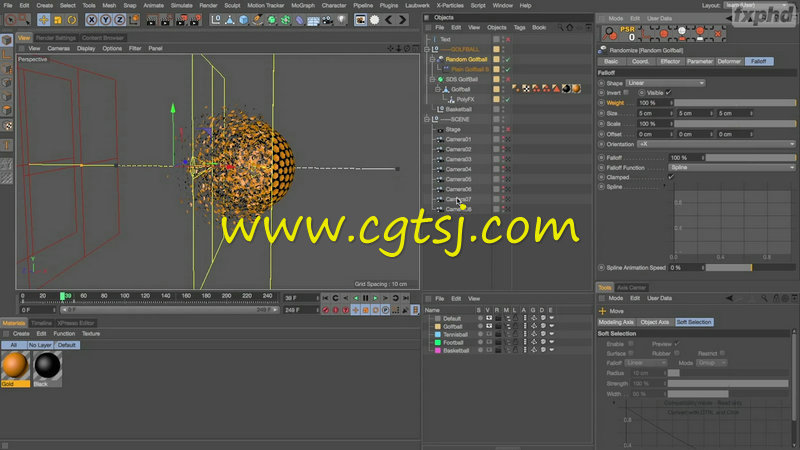Open the light object icon
The height and width of the screenshot is (450, 800).
pyautogui.click(x=341, y=20)
